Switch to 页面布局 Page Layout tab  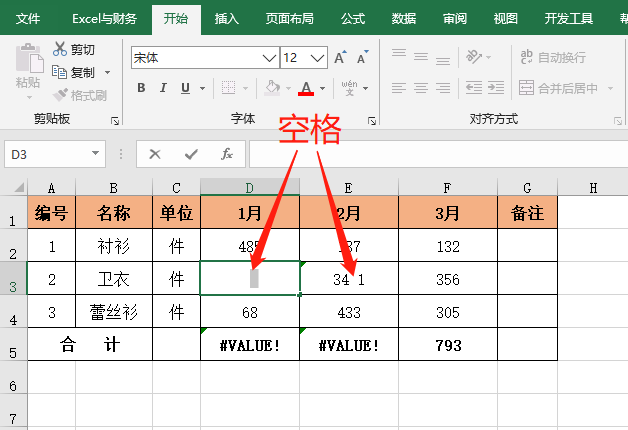coord(290,18)
